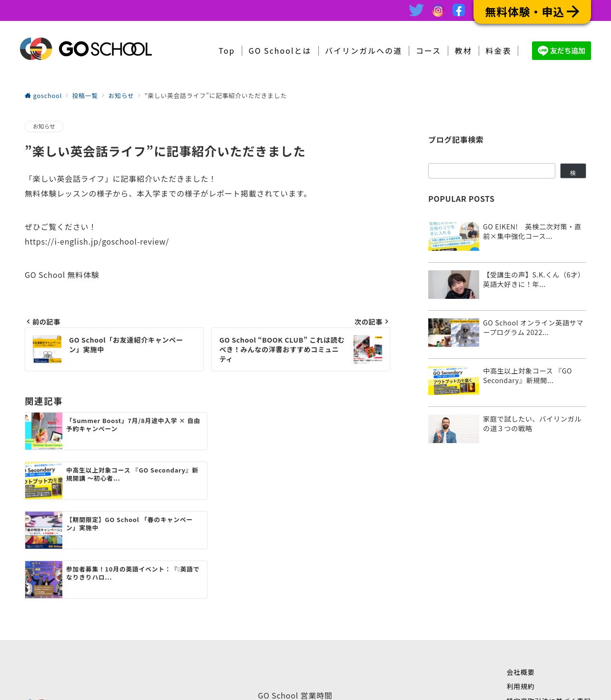
Task: Focus the blog search input field
Action: tap(492, 171)
